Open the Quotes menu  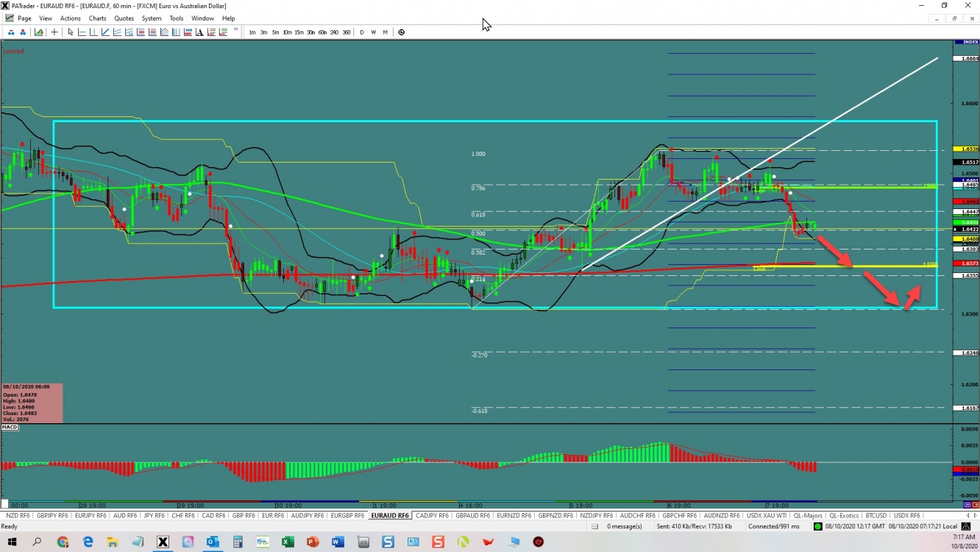[x=124, y=18]
